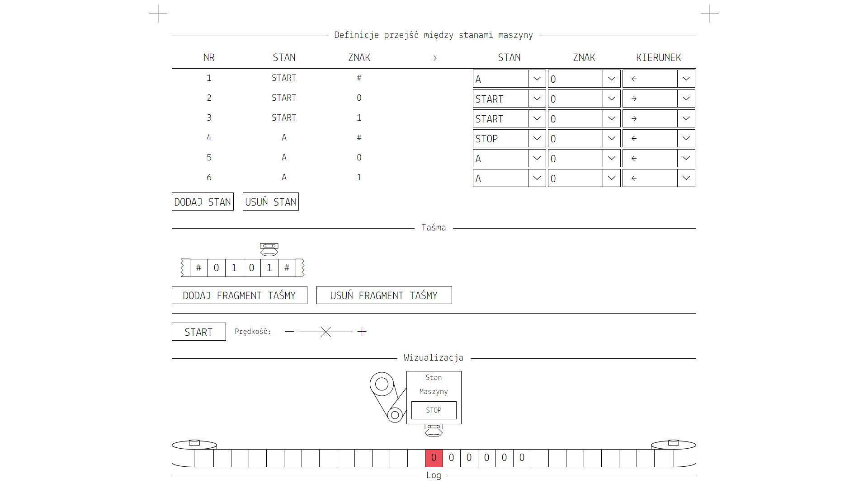Click the tape head icon above tape editor
This screenshot has width=868, height=488.
[269, 249]
